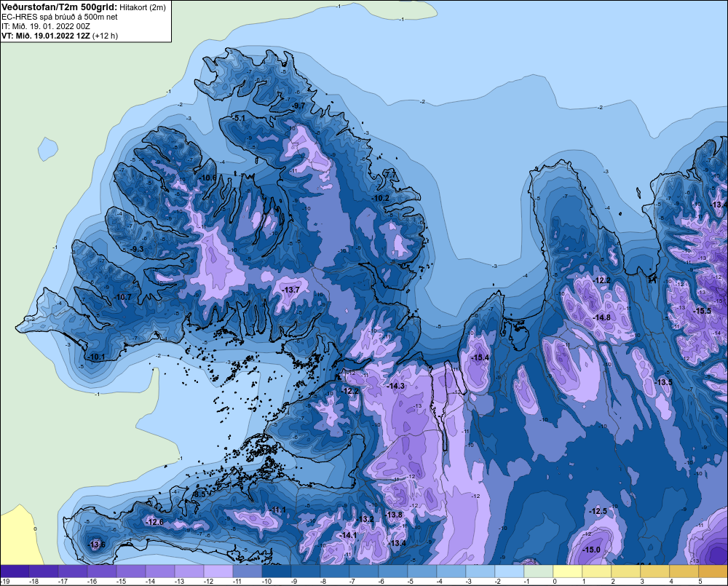Select the 'EC-HRES spá brúuð á 500m net' line
The width and height of the screenshot is (728, 586).
pos(60,17)
